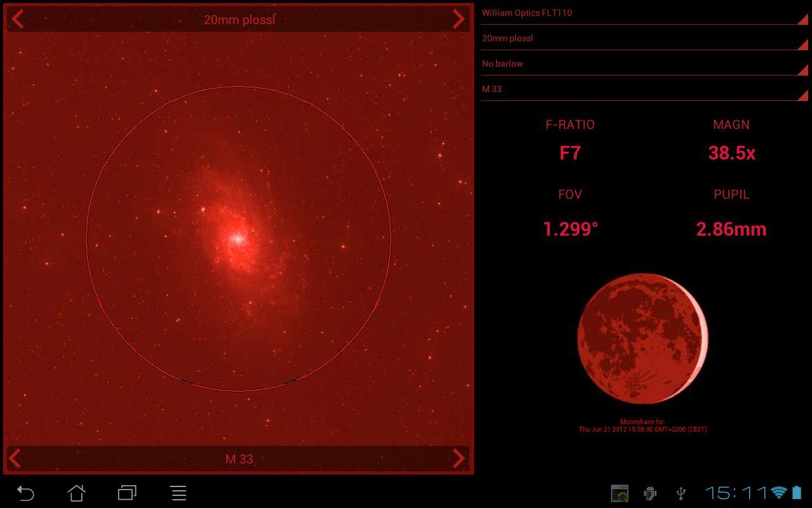Open the recent apps button

(128, 493)
